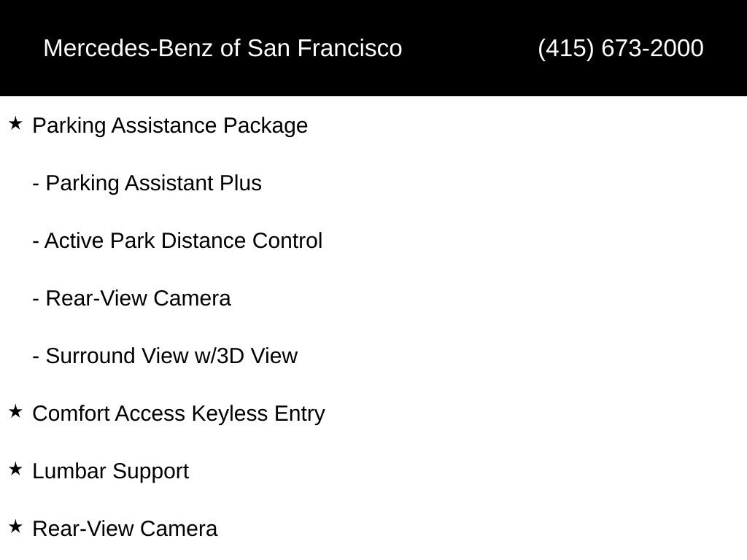Click the star beside Parking Assistance Package
747x560 pixels.
[15, 124]
